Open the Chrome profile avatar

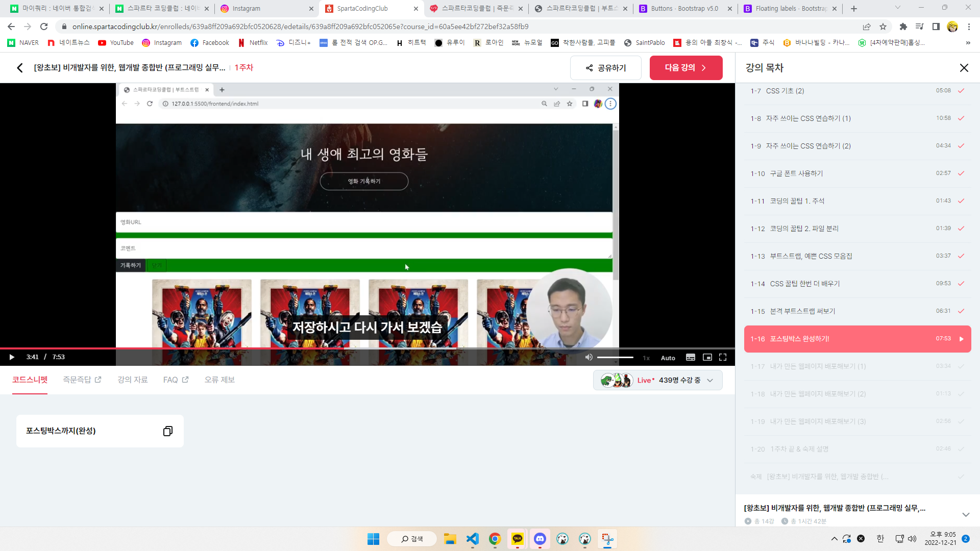pyautogui.click(x=952, y=27)
